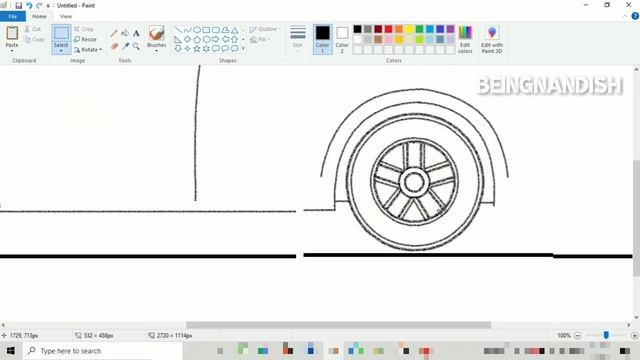Screen dimensions: 640x360
Task: Click the zoom in plus button
Action: click(x=634, y=336)
